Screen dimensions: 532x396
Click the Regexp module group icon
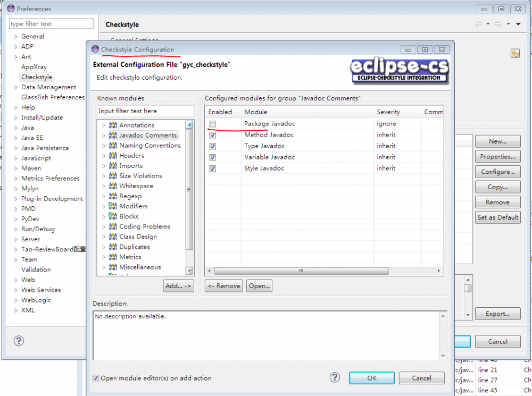pos(113,196)
